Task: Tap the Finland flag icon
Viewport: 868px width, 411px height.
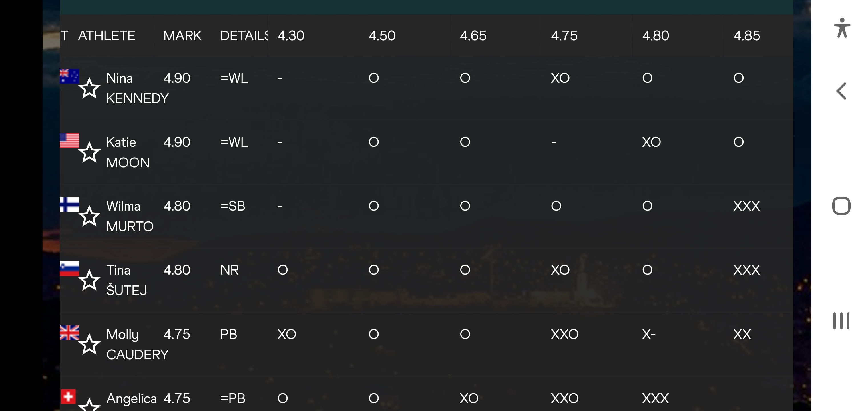Action: [69, 204]
